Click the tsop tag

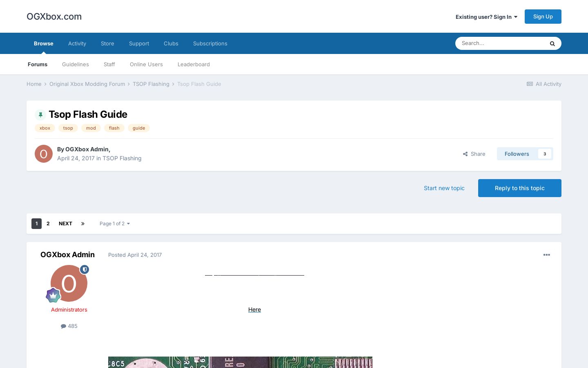pos(68,128)
